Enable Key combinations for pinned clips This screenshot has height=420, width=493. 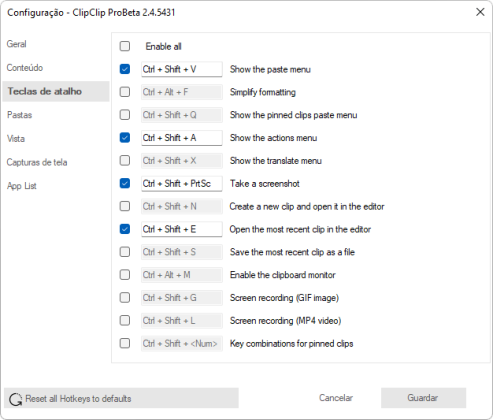(x=125, y=343)
